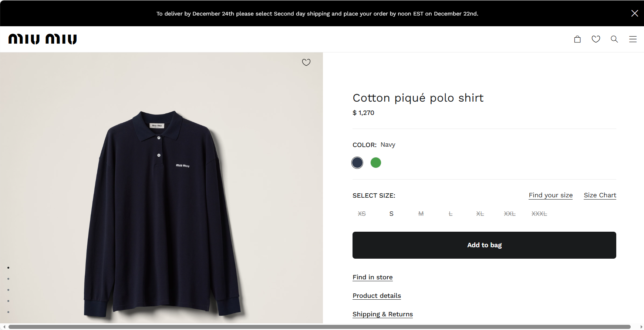Choose the green color swatch
Screen dimensions: 644x330
(376, 163)
